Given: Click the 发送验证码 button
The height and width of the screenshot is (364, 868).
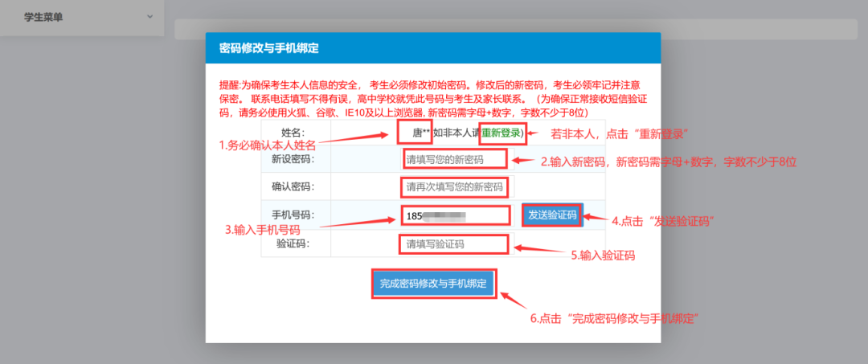Looking at the screenshot, I should [x=552, y=215].
